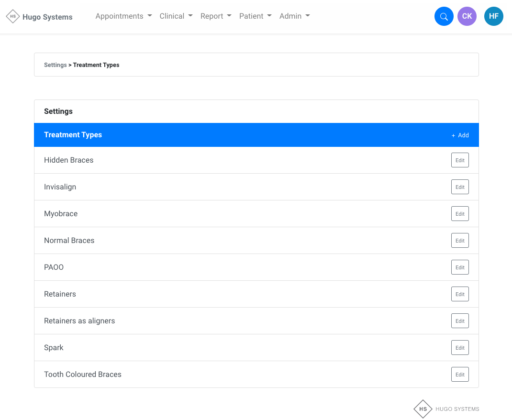
Task: Expand the Appointments dropdown menu
Action: coord(123,16)
